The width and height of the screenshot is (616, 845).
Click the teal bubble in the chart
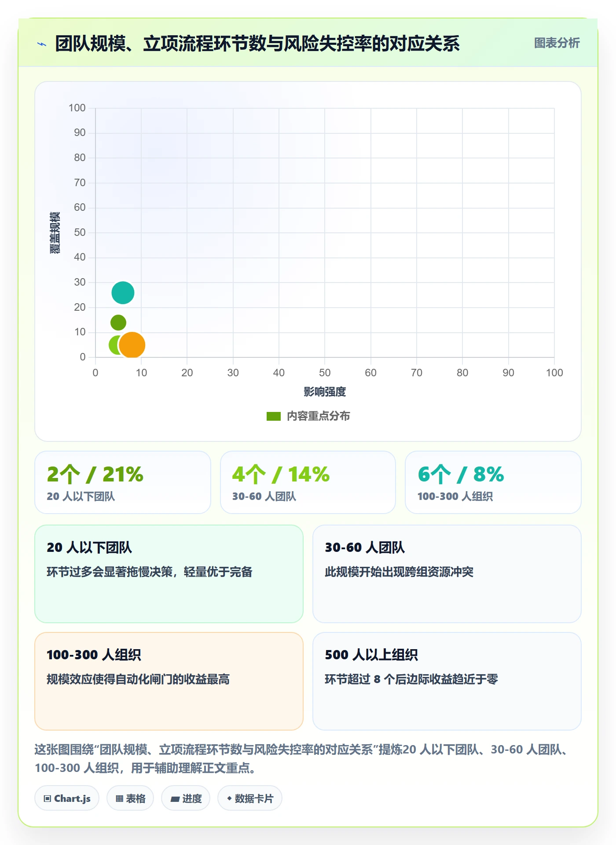tap(123, 293)
